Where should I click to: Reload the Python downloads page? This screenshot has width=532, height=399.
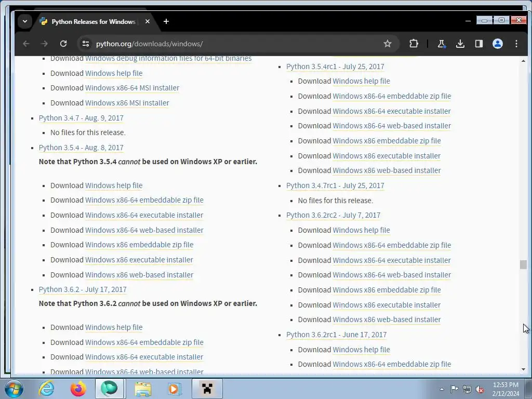click(63, 44)
